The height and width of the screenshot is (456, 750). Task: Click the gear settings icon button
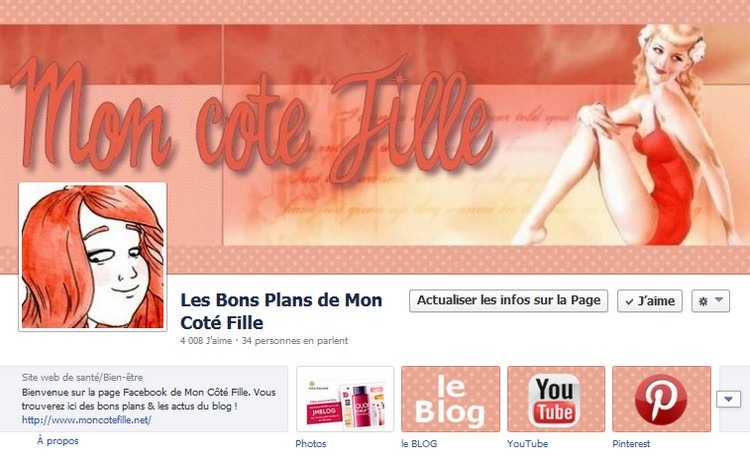(703, 301)
